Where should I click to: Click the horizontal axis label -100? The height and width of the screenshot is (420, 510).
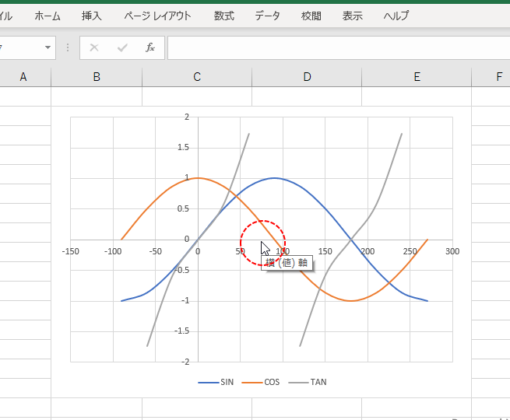click(x=113, y=251)
